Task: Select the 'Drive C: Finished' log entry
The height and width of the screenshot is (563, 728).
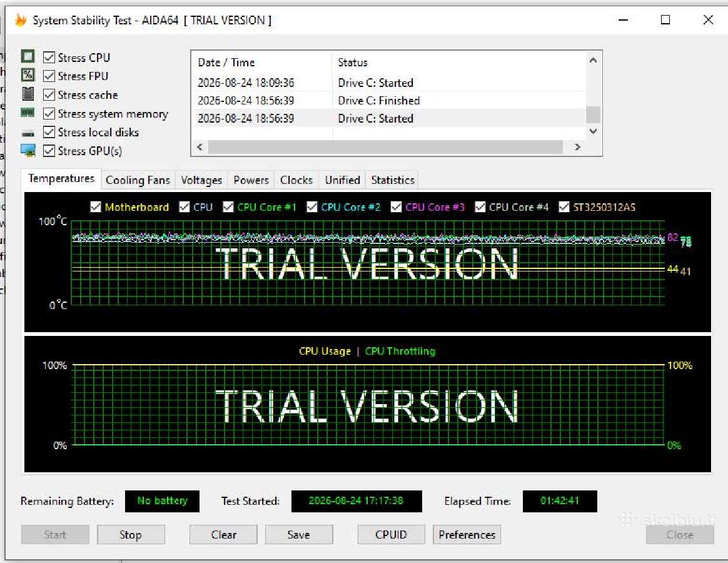Action: 389,100
